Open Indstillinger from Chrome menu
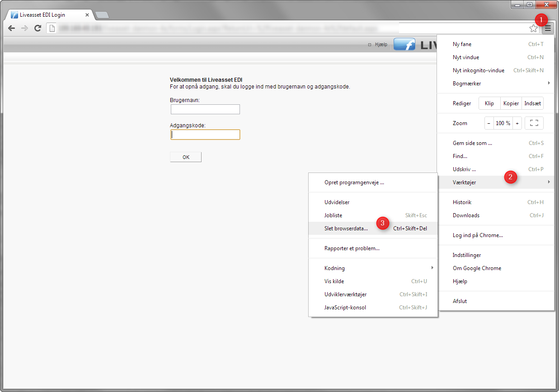The height and width of the screenshot is (392, 559). tap(467, 255)
